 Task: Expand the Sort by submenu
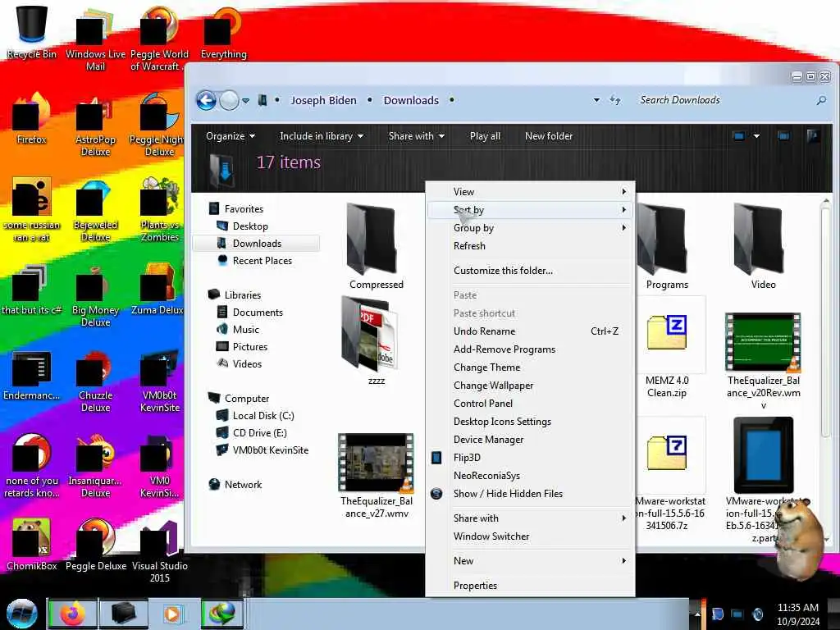pyautogui.click(x=531, y=210)
